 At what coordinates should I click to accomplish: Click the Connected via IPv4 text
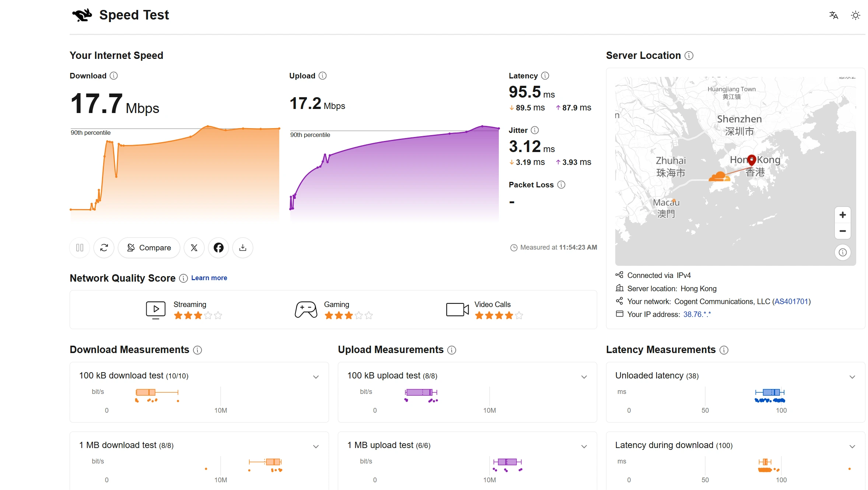pos(659,275)
